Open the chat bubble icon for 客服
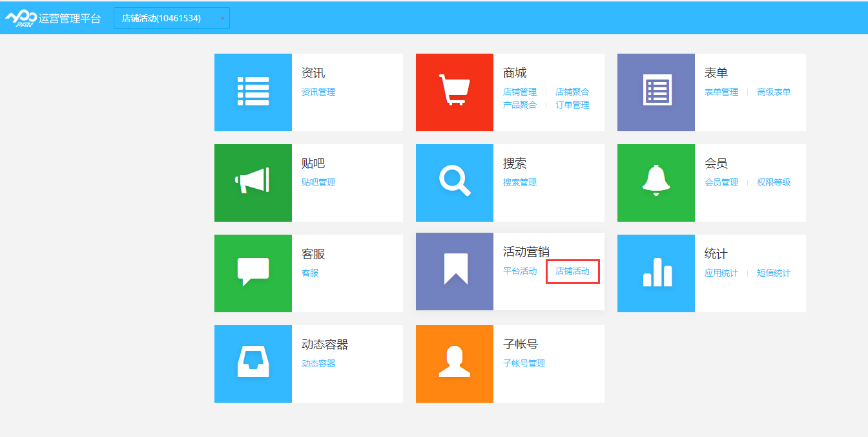Viewport: 868px width, 437px height. 253,273
